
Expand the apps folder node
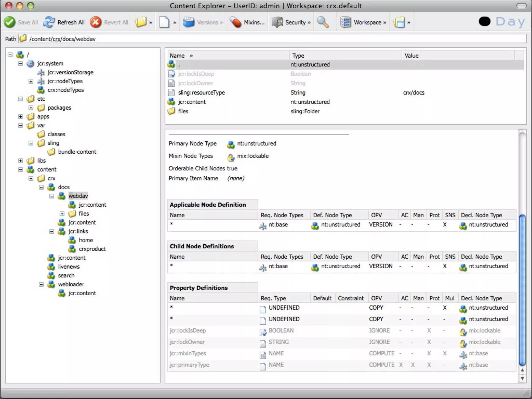[x=21, y=117]
